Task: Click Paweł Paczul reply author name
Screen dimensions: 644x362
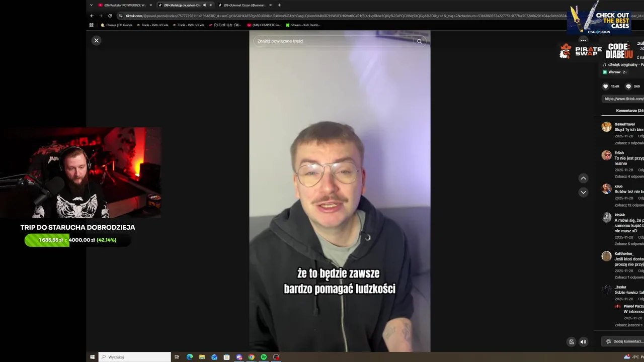Action: coord(633,306)
